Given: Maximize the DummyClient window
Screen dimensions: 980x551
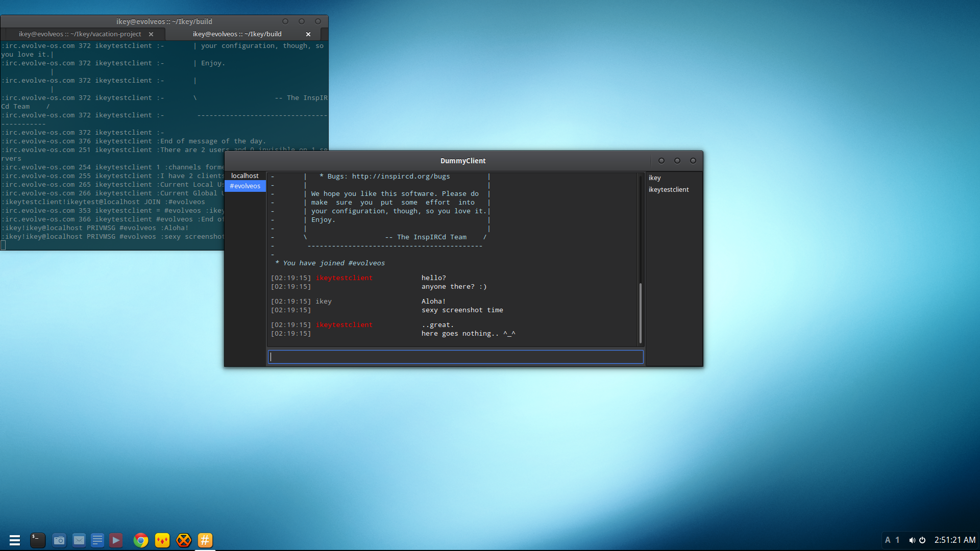Looking at the screenshot, I should pos(677,161).
